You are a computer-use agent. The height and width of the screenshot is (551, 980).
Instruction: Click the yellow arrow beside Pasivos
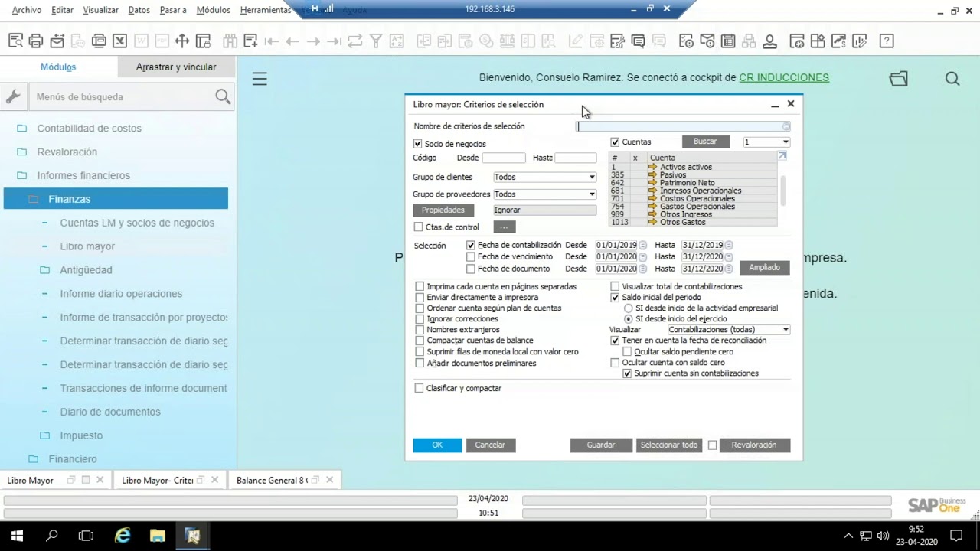[x=652, y=175]
